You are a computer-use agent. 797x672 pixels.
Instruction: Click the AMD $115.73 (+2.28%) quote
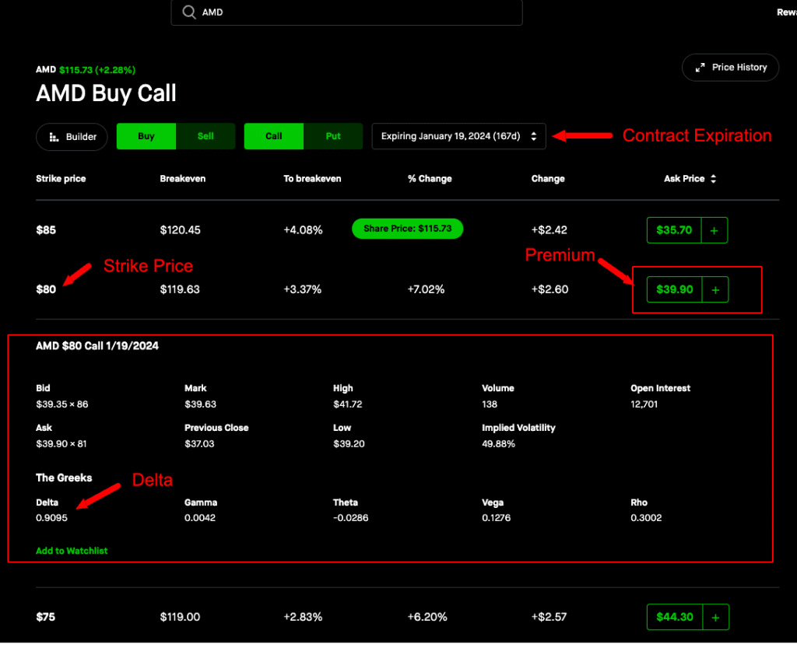[86, 69]
